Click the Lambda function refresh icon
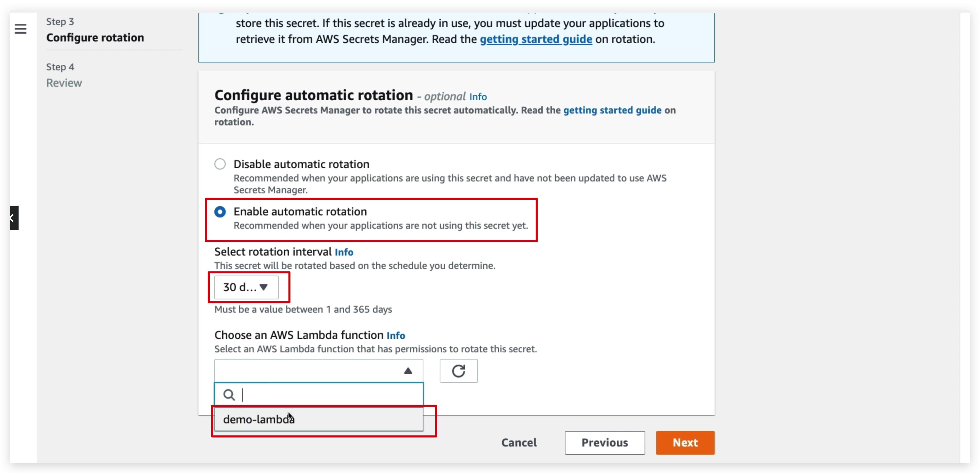This screenshot has width=980, height=473. pos(458,371)
